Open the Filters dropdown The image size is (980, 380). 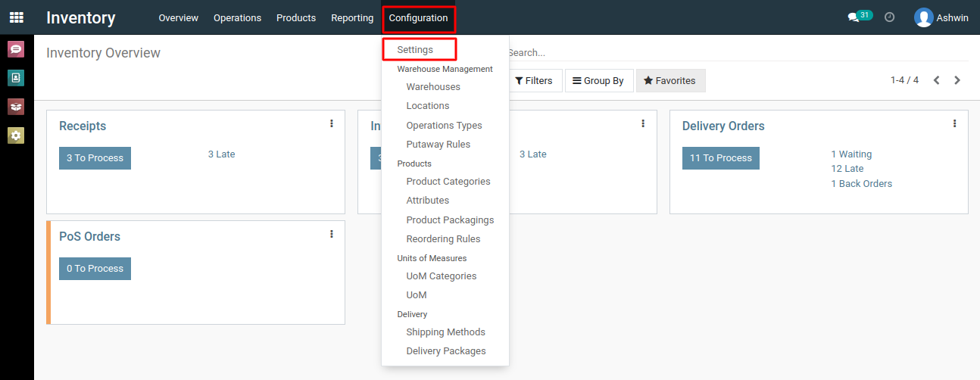tap(535, 80)
